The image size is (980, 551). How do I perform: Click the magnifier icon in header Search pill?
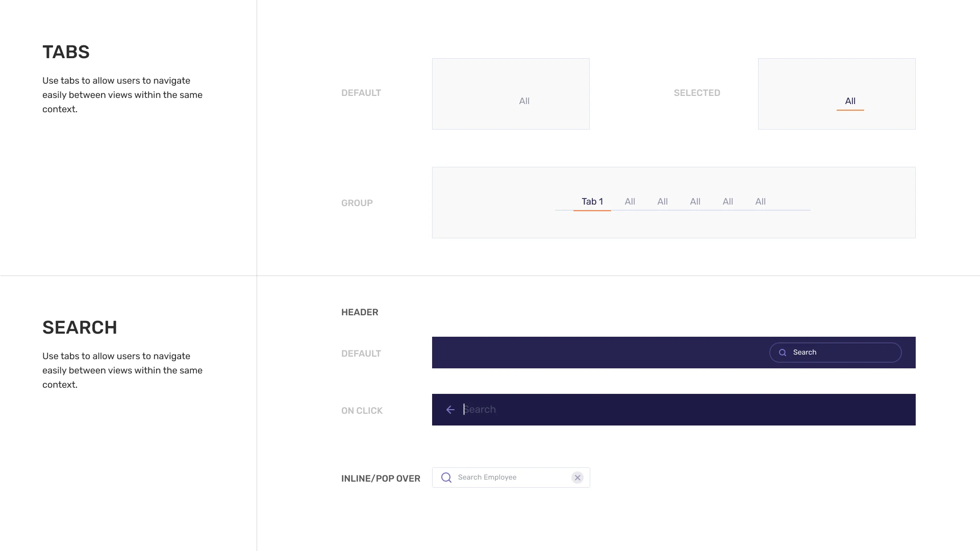point(782,353)
